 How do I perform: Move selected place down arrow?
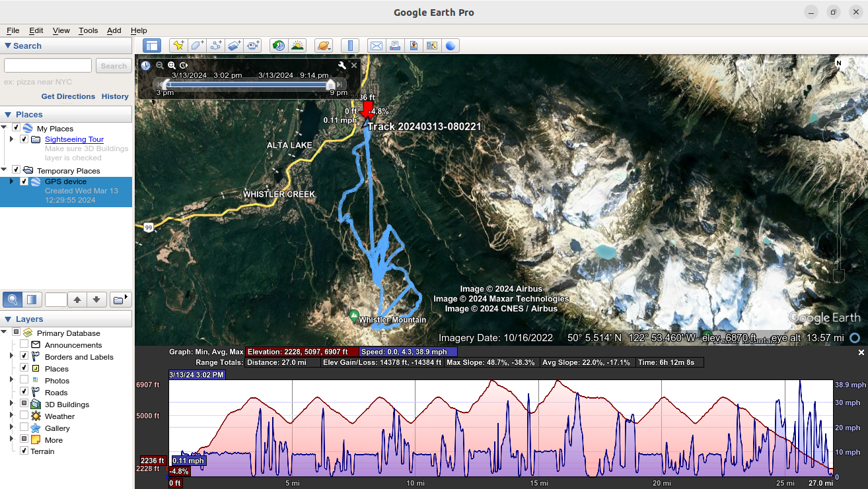[96, 300]
